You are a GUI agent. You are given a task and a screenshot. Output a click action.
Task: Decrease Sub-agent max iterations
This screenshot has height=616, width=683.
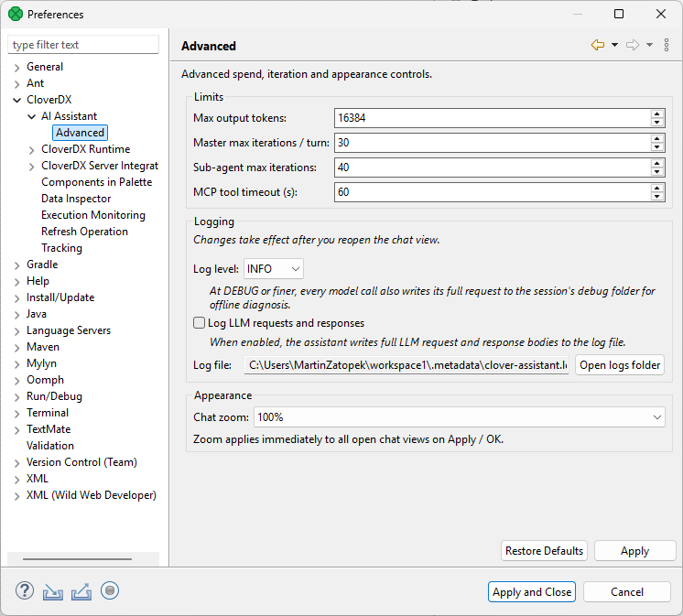point(656,171)
